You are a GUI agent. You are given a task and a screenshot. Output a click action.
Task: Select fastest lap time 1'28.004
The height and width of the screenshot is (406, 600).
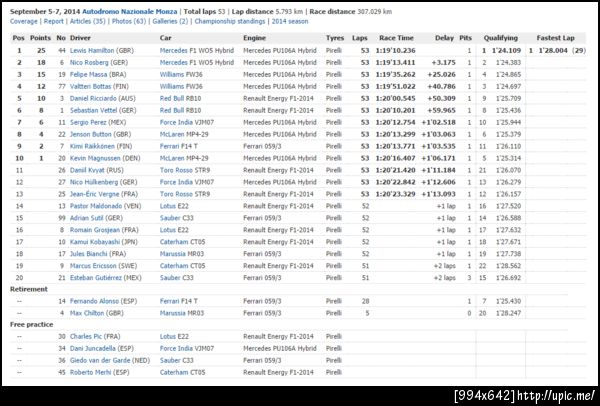click(x=553, y=51)
